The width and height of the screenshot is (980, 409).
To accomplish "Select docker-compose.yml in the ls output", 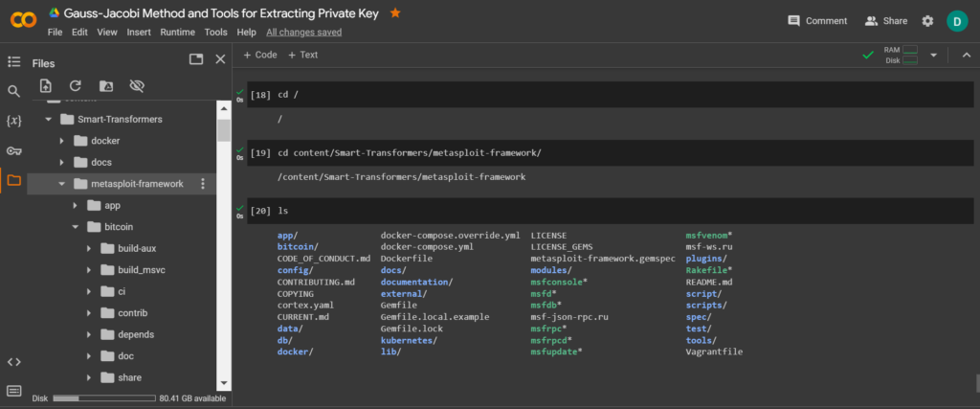I will 427,246.
